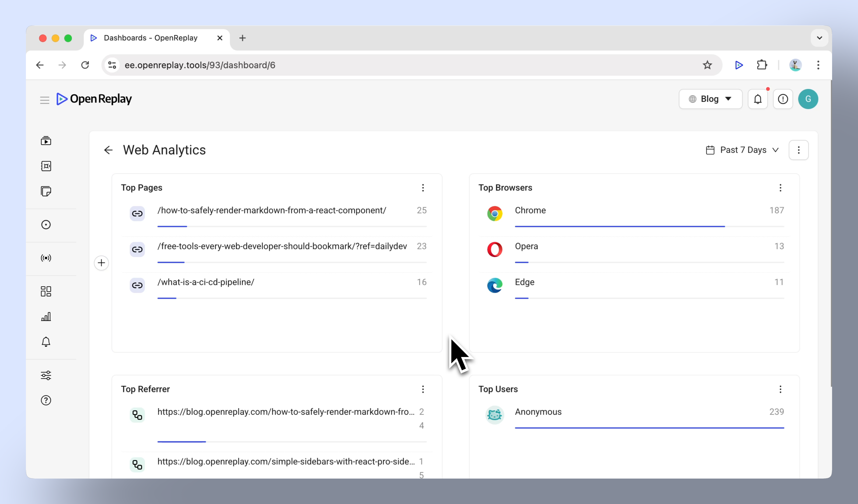Open Top Referrer card options menu
Viewport: 858px width, 504px height.
tap(423, 389)
